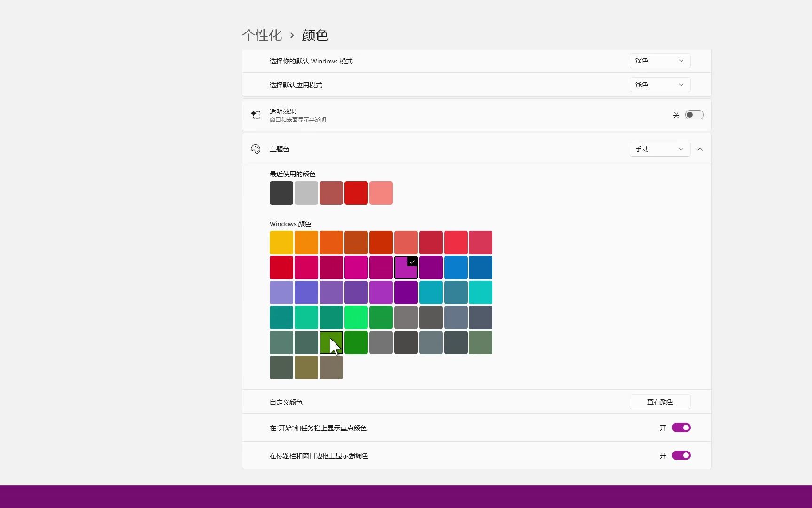Viewport: 812px width, 508px height.
Task: Select the pale coral swatch in the first row
Action: 406,243
